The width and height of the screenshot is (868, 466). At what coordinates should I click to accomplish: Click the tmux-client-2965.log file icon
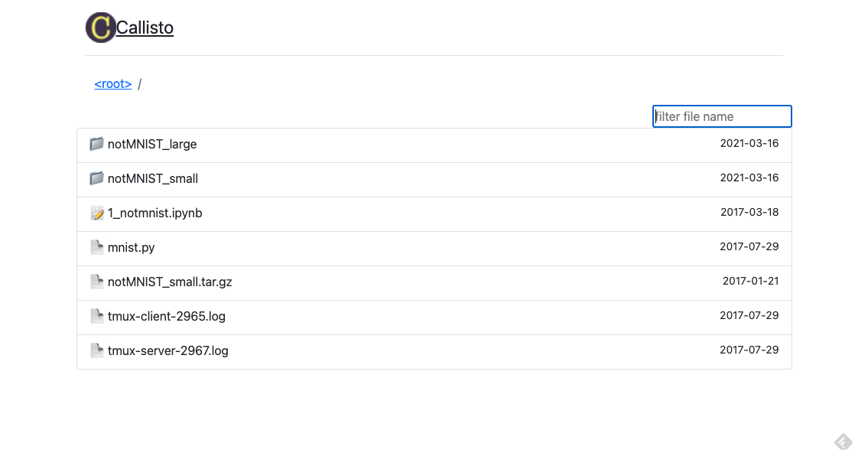pos(96,316)
